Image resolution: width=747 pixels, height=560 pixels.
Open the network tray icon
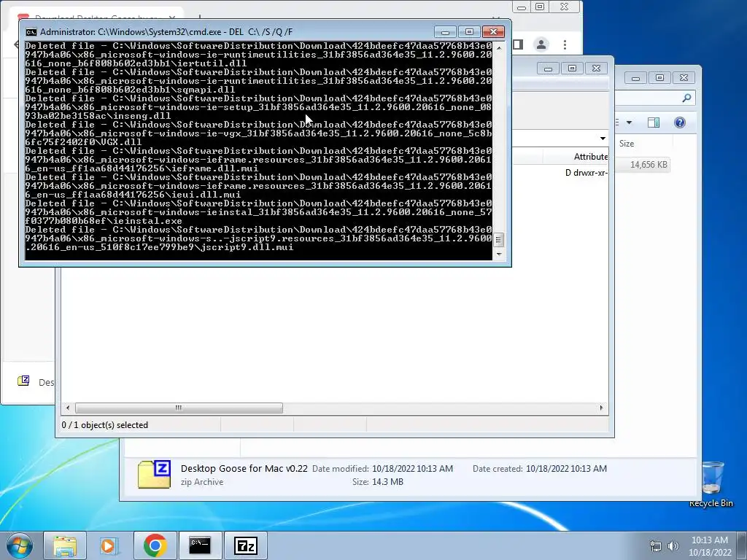tap(656, 546)
